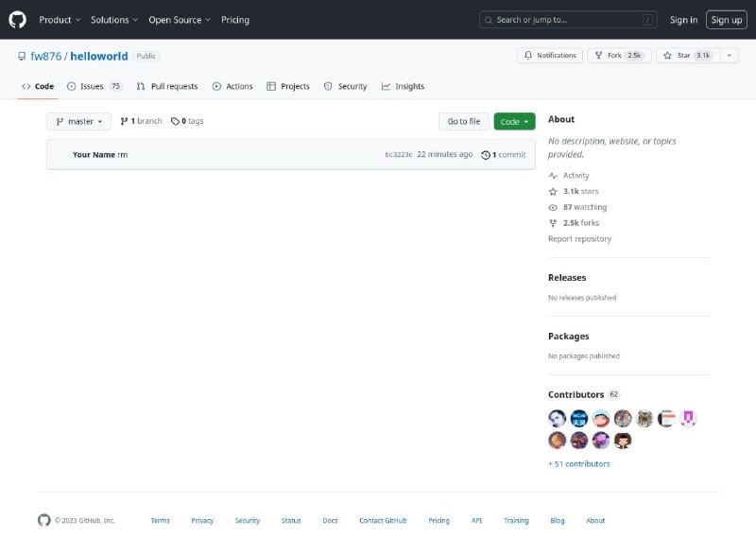
Task: Click the Notifications bell button
Action: pyautogui.click(x=550, y=56)
